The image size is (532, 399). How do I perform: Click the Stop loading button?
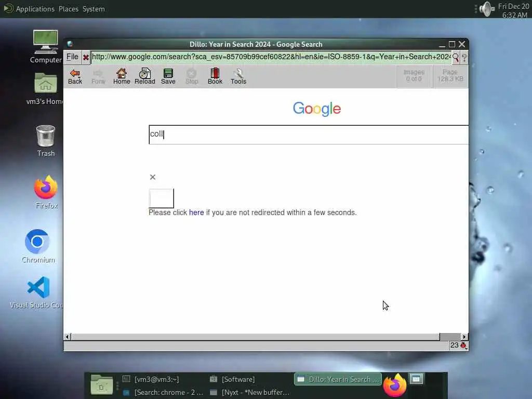point(192,76)
